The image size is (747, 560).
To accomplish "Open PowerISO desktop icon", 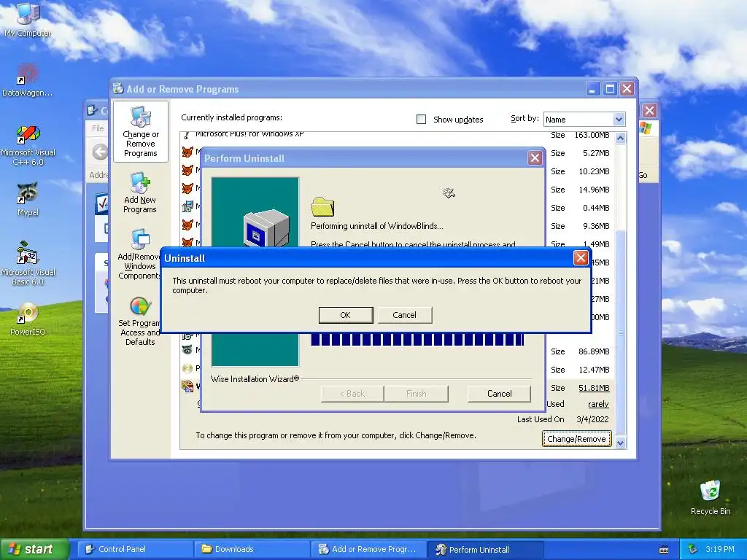I will 28,318.
